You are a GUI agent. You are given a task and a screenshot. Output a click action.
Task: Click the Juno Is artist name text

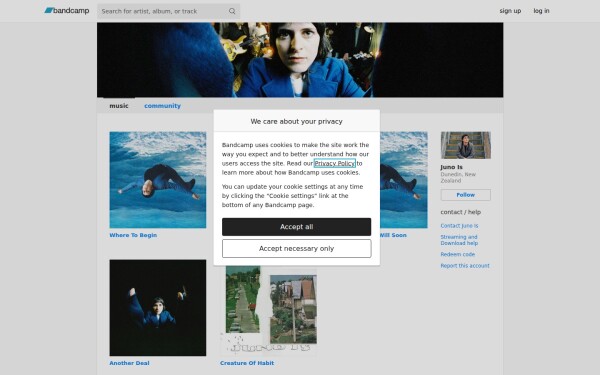pos(452,167)
